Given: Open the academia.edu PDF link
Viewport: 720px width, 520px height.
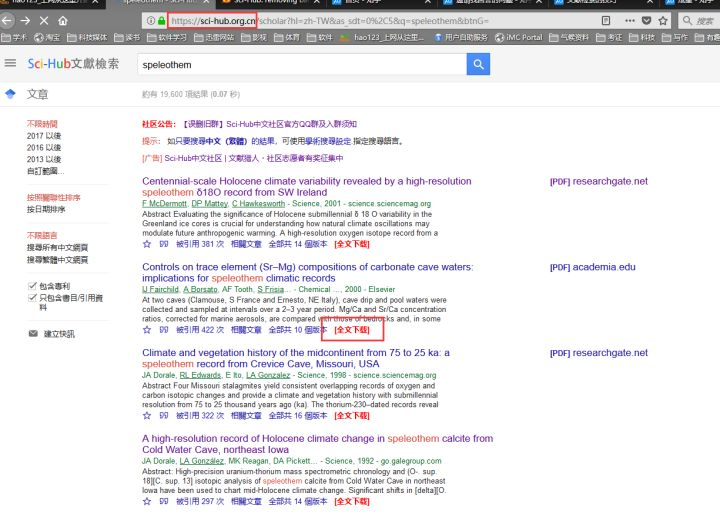Looking at the screenshot, I should (592, 267).
